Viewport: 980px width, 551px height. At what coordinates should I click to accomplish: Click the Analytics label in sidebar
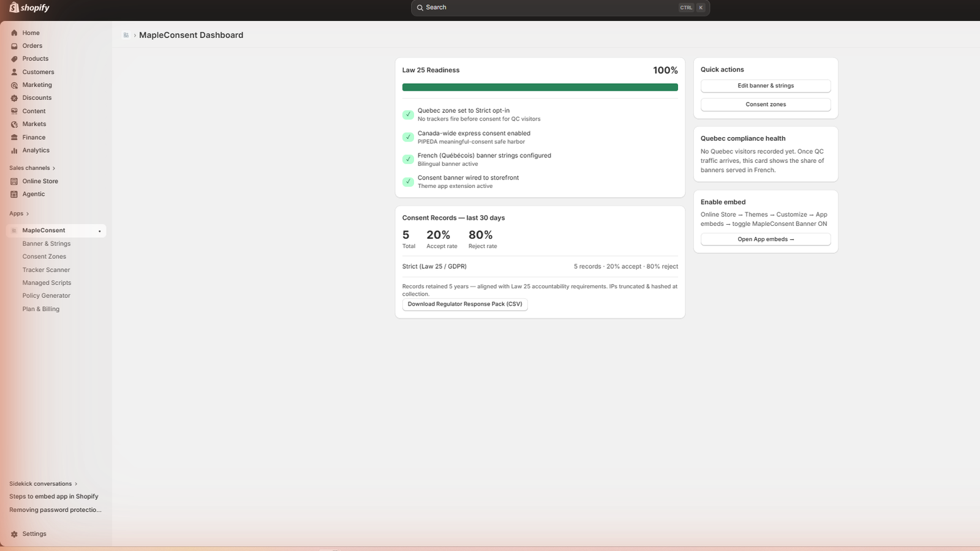click(36, 151)
